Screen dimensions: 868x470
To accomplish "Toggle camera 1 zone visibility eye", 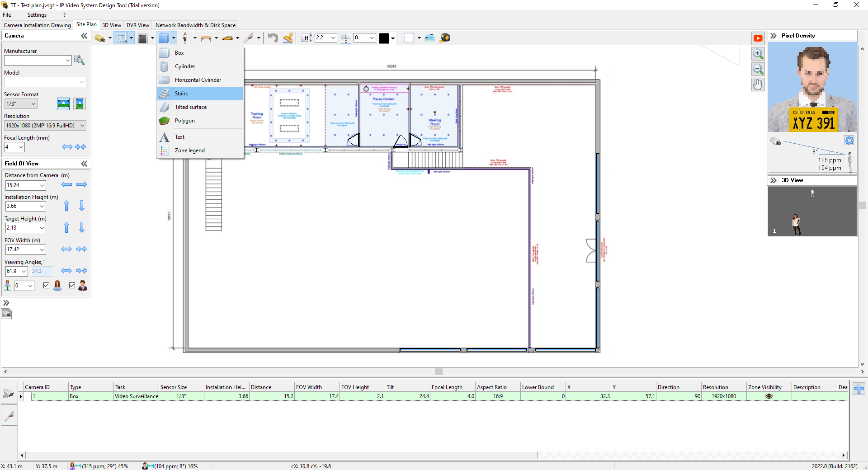I will pyautogui.click(x=769, y=396).
